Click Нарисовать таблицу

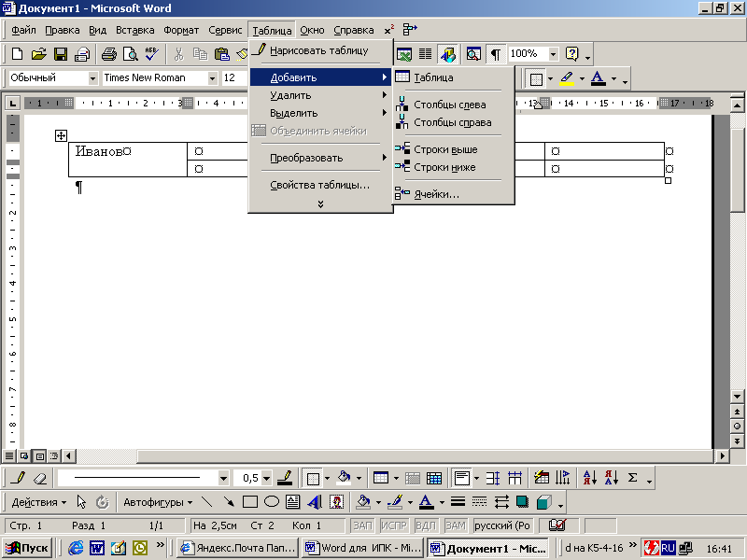[320, 50]
